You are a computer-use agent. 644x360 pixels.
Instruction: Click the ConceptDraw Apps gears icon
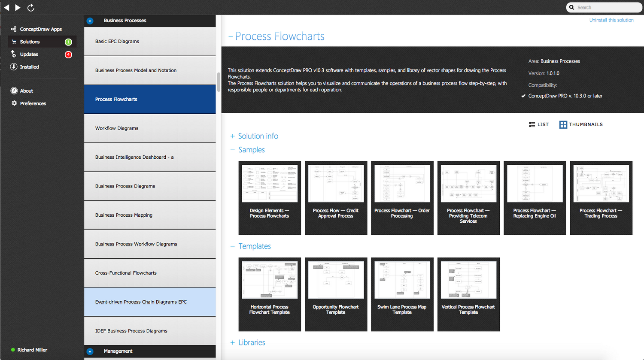click(x=14, y=29)
